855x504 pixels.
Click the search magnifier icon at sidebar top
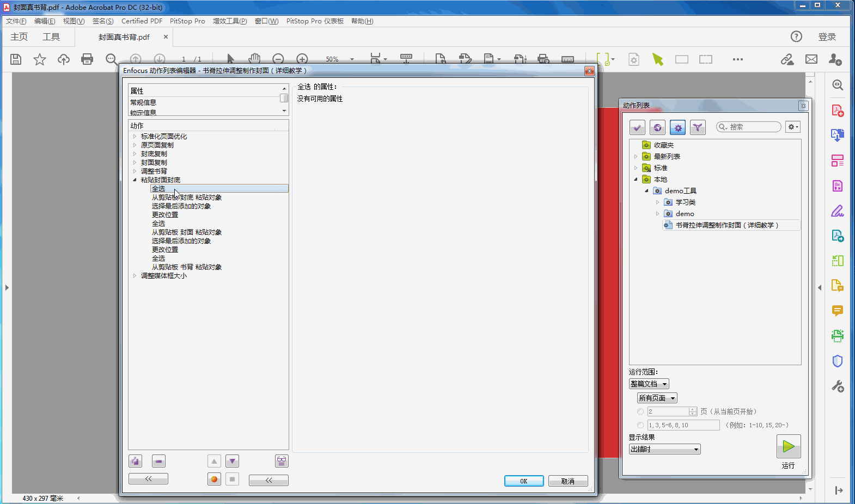838,85
